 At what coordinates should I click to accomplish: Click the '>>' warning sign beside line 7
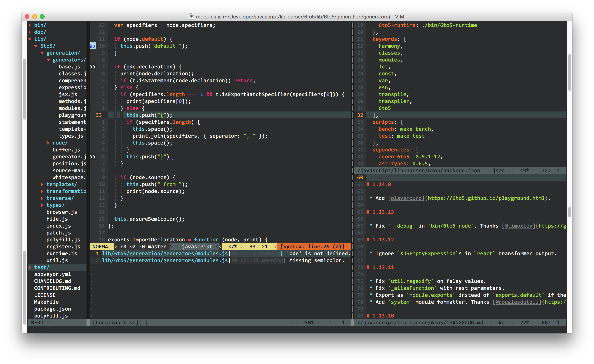[93, 67]
